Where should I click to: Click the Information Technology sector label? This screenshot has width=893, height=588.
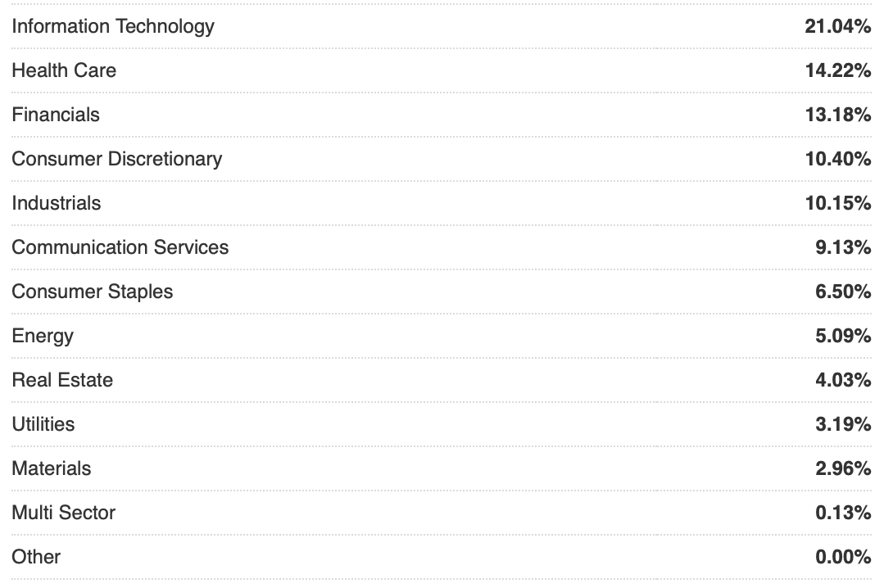113,26
